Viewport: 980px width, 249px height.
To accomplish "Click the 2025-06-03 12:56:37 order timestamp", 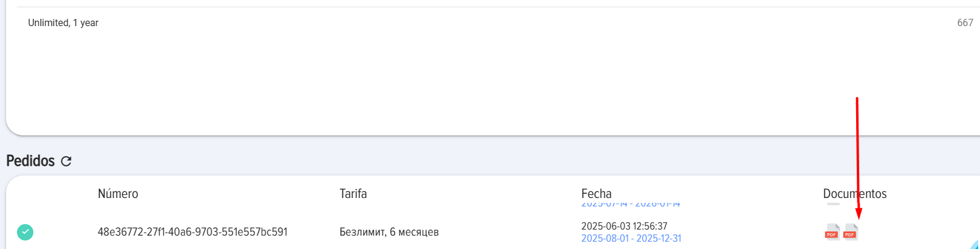I will 624,226.
